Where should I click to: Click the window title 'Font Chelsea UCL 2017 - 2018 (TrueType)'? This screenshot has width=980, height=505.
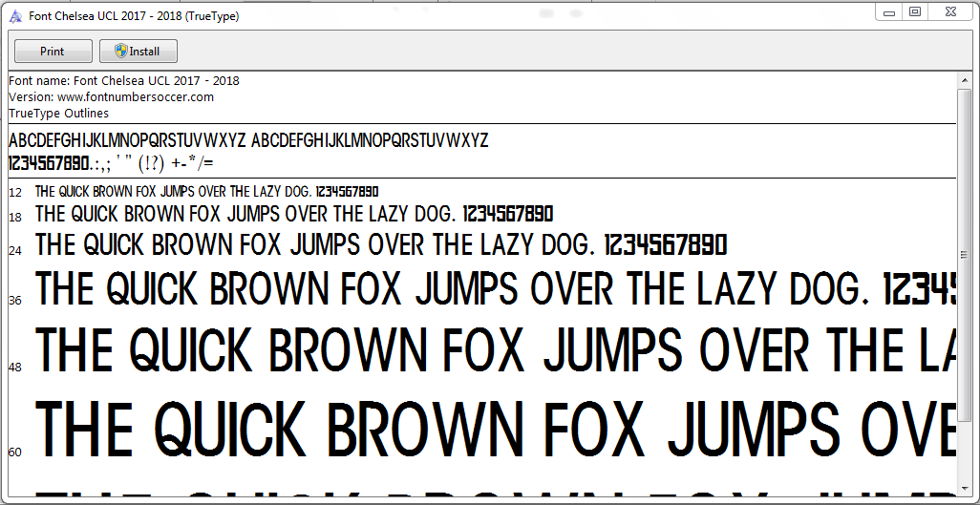pyautogui.click(x=135, y=17)
